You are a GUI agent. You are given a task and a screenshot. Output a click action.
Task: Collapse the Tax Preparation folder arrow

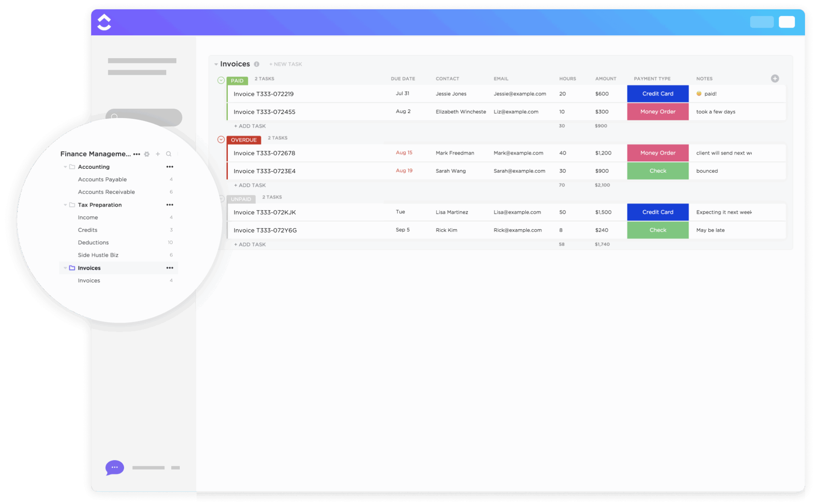pyautogui.click(x=65, y=205)
